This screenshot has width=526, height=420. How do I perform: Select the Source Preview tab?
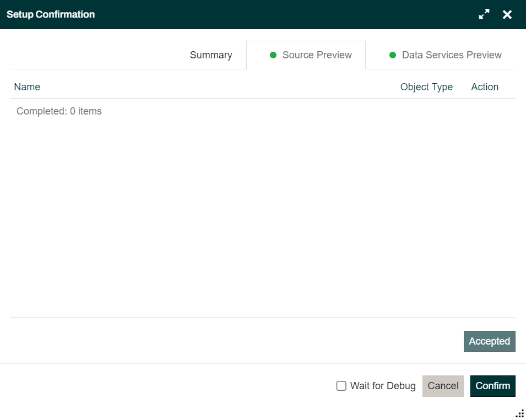317,55
